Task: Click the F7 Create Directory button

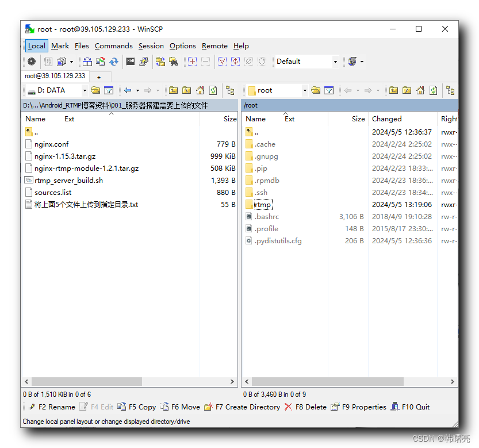Action: click(242, 407)
